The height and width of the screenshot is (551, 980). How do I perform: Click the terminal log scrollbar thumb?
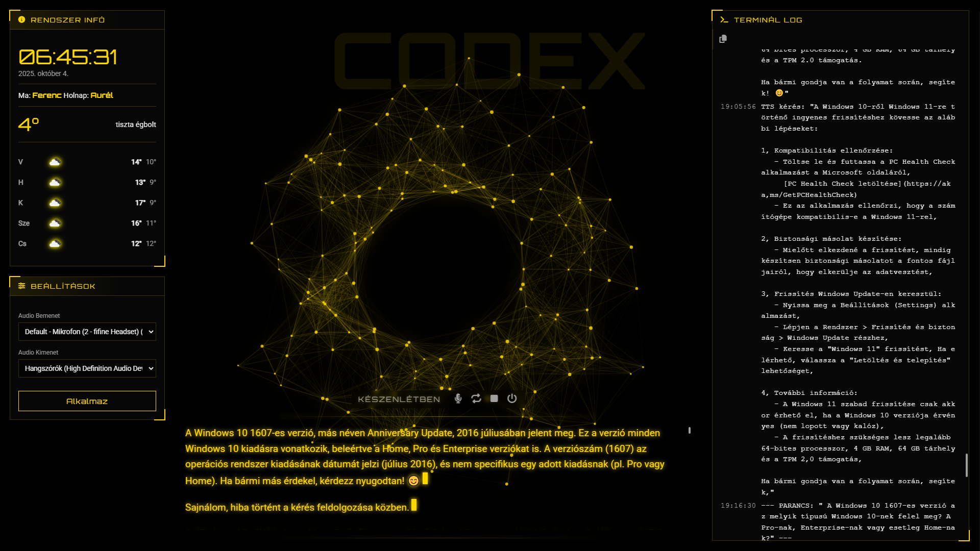(x=967, y=465)
